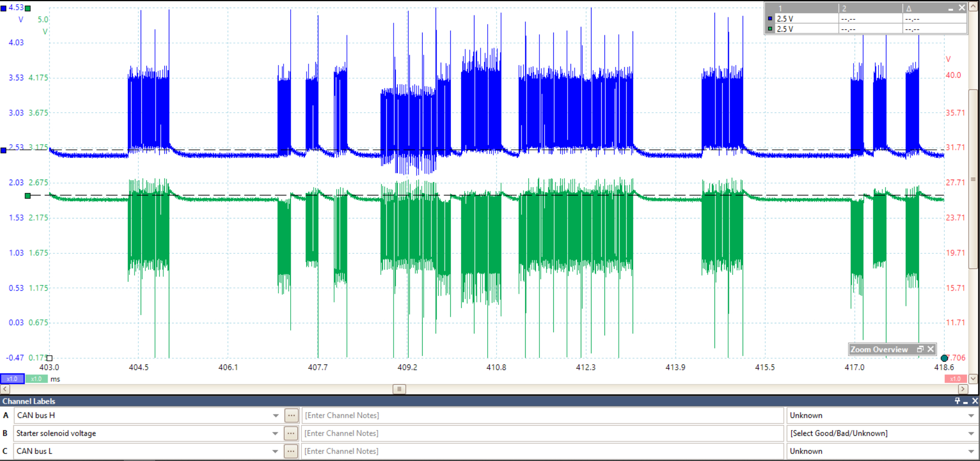This screenshot has height=461, width=980.
Task: Open the Select Good/Bad/Unknown status dropdown
Action: coord(971,433)
